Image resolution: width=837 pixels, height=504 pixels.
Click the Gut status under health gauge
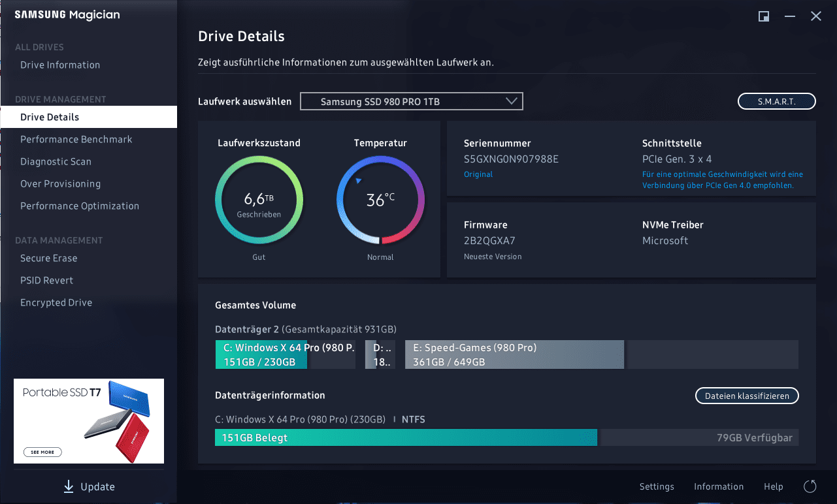pyautogui.click(x=259, y=257)
